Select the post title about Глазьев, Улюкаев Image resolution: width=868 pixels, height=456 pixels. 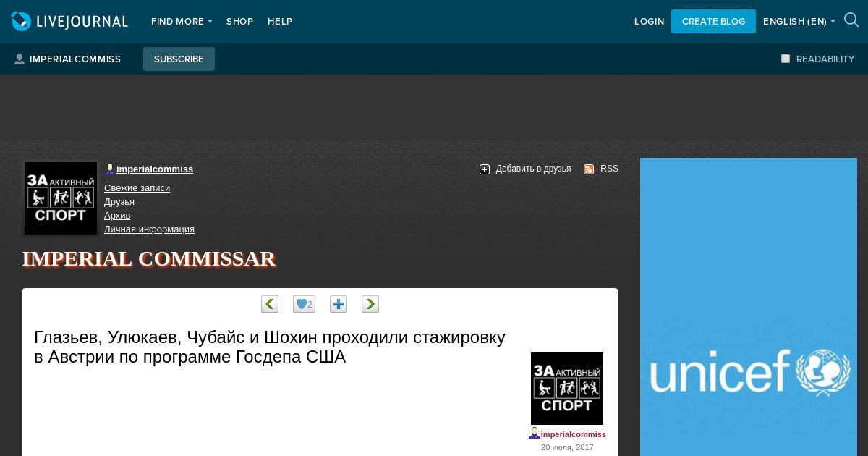(270, 347)
